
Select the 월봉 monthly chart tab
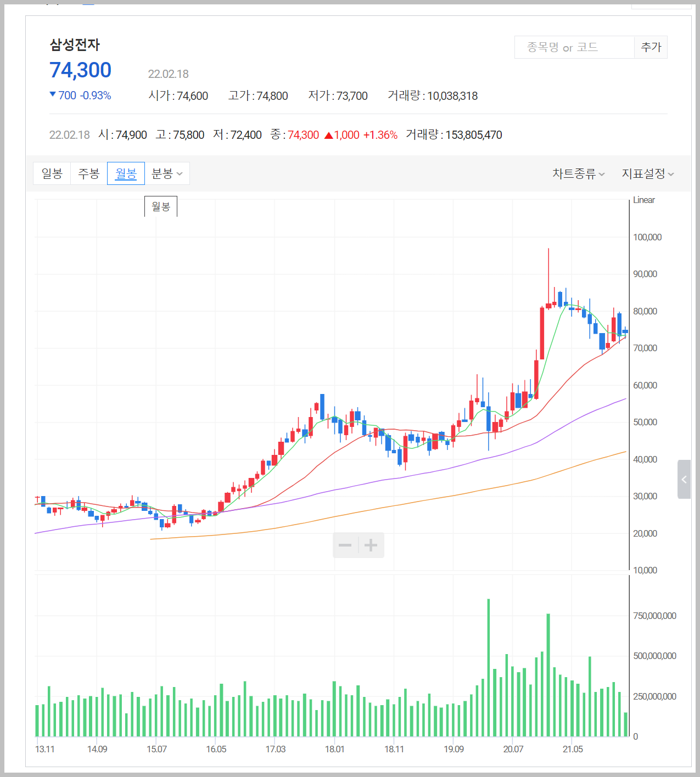pos(126,173)
